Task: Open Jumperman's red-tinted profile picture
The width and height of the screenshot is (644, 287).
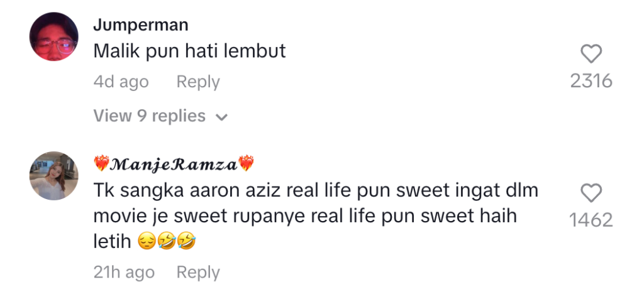Action: point(54,36)
